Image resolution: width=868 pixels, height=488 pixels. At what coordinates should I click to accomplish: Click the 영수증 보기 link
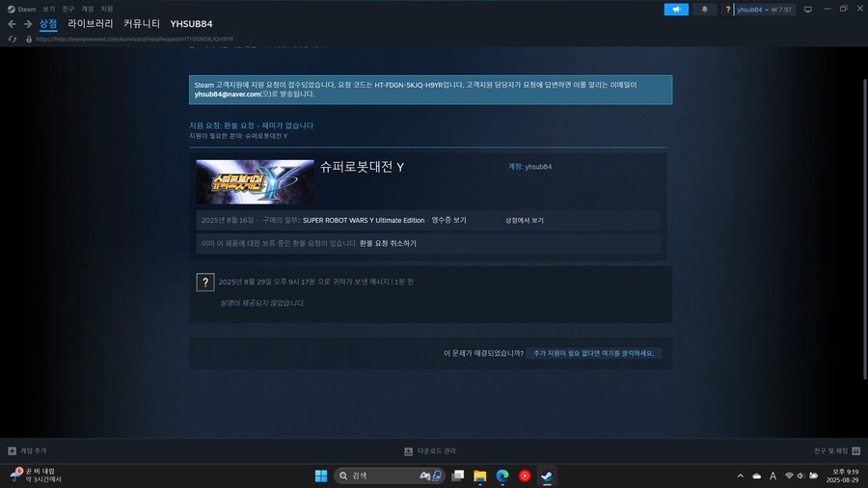[448, 220]
